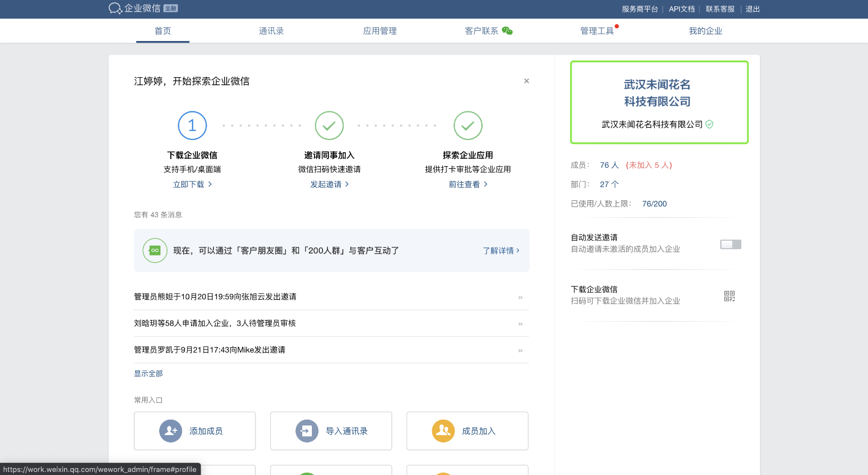Image resolution: width=868 pixels, height=475 pixels.
Task: Click the 您有 43 条消息 label
Action: 158,215
